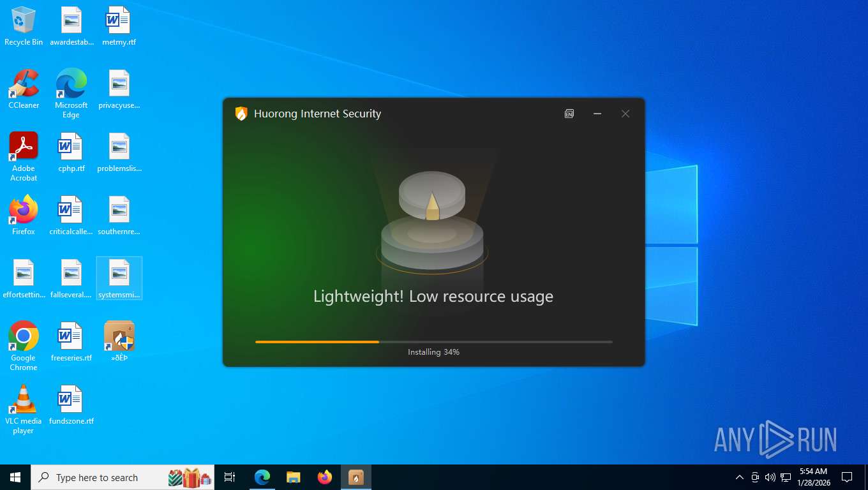Select the highlighted systemsmi file icon
868x490 pixels.
click(x=119, y=279)
